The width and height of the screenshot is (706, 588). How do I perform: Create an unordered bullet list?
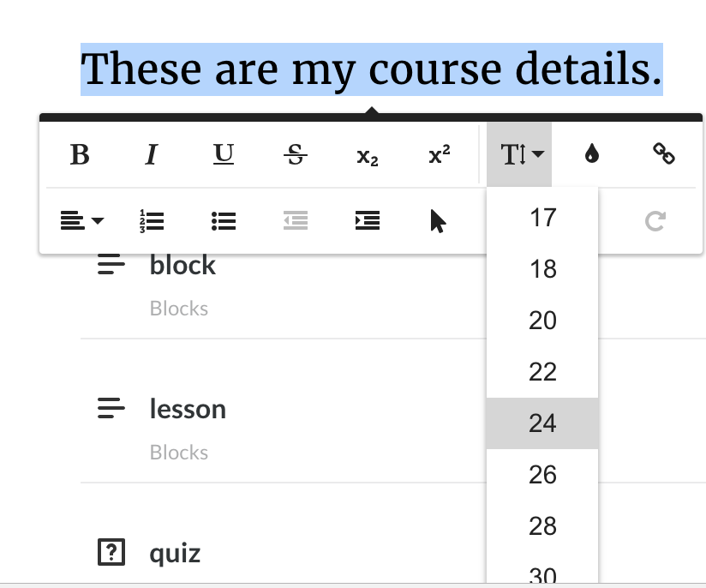coord(224,221)
